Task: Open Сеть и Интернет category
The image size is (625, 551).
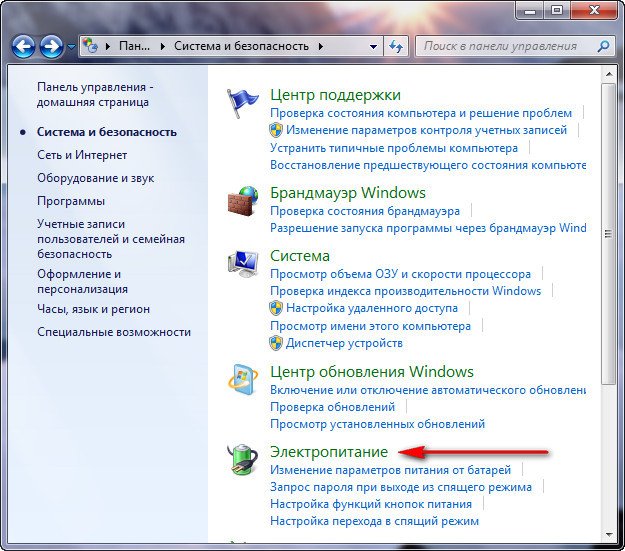Action: point(82,155)
